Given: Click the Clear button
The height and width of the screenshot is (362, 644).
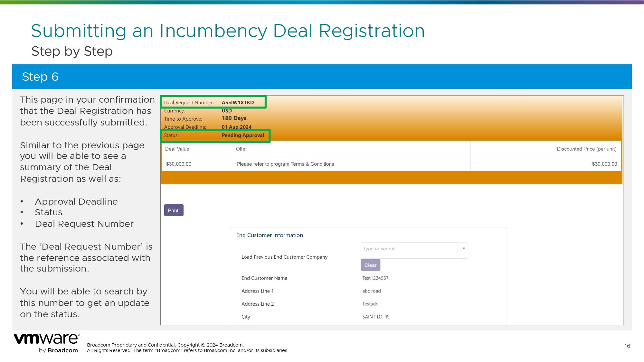Looking at the screenshot, I should 370,265.
